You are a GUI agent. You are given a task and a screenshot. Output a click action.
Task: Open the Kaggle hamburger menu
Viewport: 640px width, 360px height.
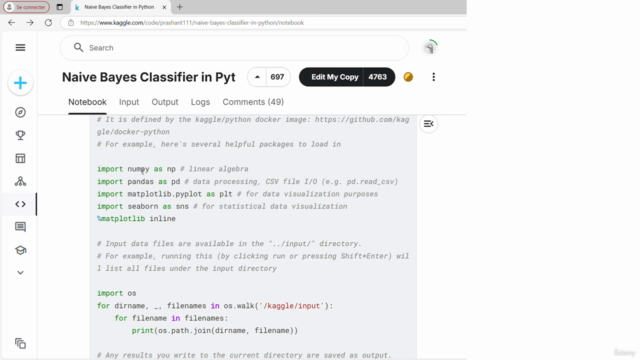click(20, 48)
